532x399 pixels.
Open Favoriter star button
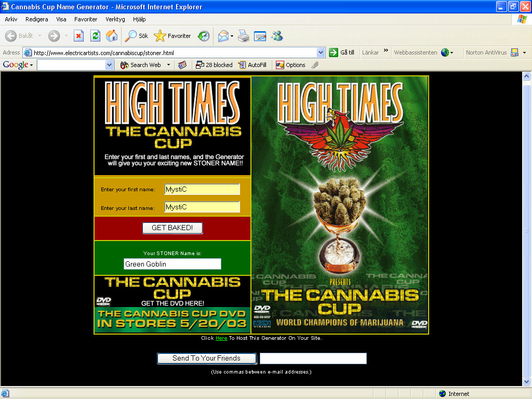coord(172,36)
